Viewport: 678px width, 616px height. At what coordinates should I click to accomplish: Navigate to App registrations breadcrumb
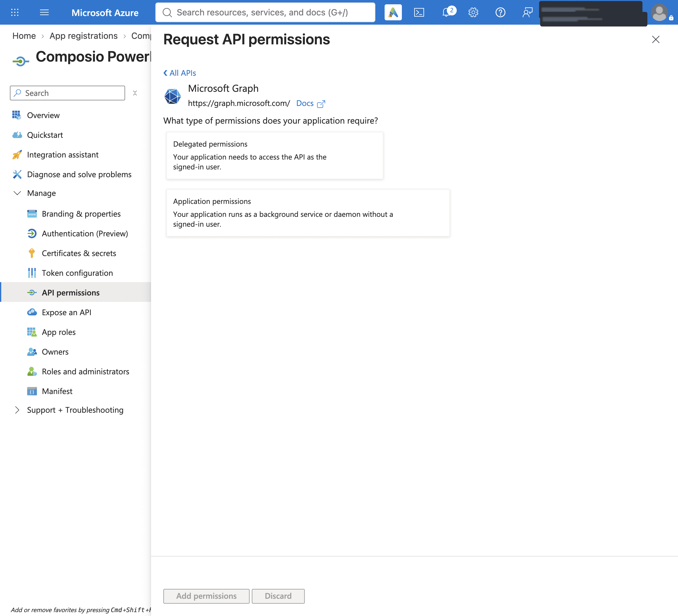tap(83, 36)
